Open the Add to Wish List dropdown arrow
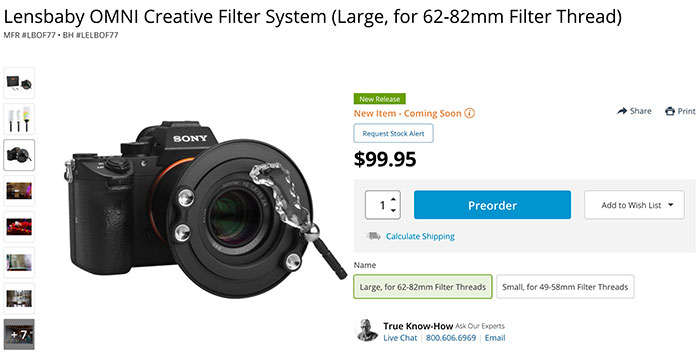Image resolution: width=700 pixels, height=361 pixels. pyautogui.click(x=671, y=205)
